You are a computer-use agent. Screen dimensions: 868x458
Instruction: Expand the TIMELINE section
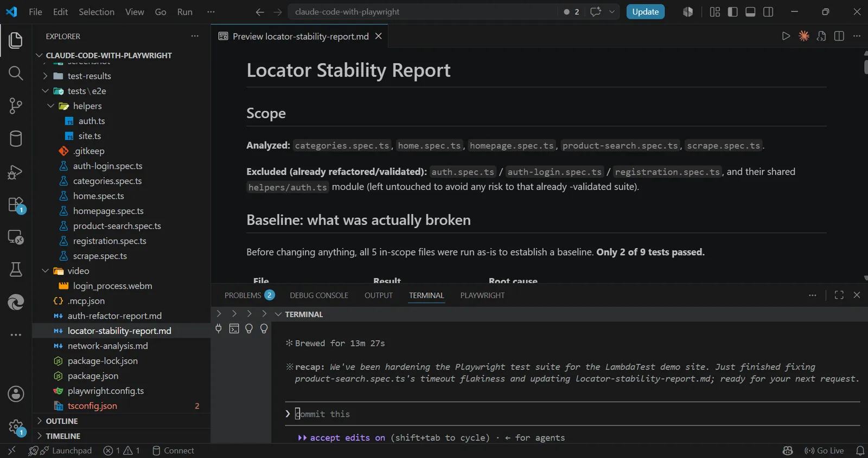pyautogui.click(x=39, y=436)
